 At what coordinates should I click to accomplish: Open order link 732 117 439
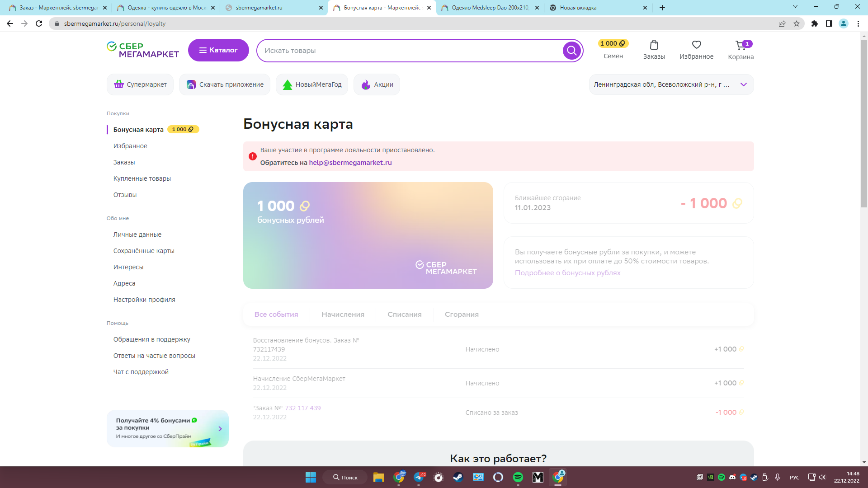[303, 408]
